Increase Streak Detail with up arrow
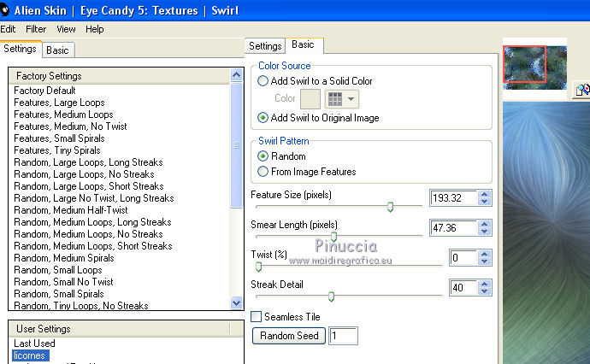This screenshot has height=364, width=590. [485, 284]
